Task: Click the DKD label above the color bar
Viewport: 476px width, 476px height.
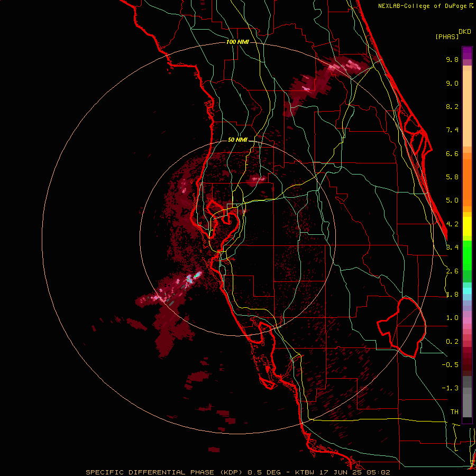Action: point(465,32)
